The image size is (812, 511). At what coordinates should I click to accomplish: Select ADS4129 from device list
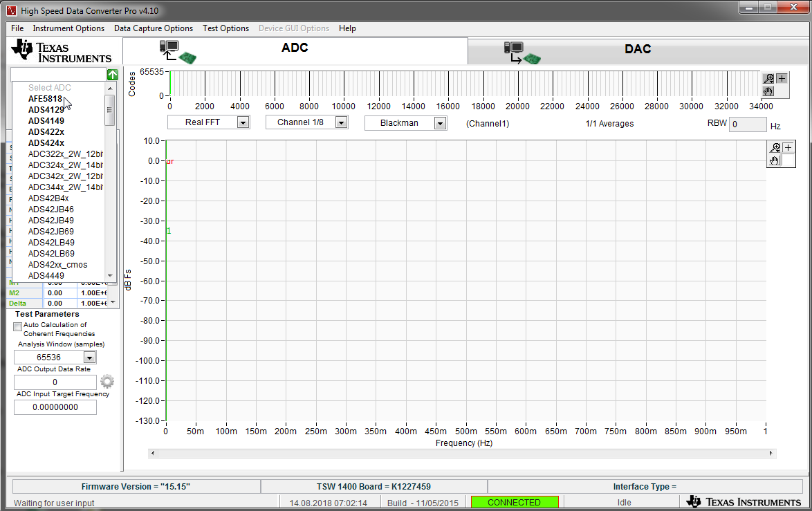[46, 110]
